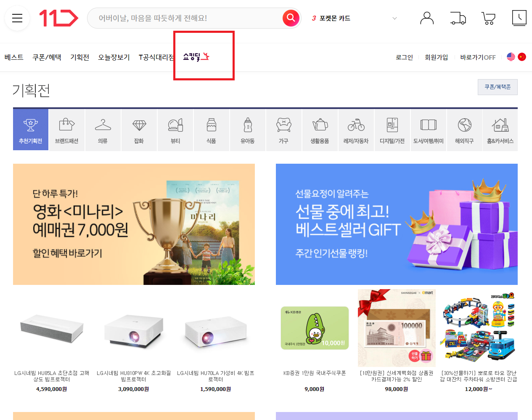
Task: Open the 베스트 menu
Action: pos(14,57)
